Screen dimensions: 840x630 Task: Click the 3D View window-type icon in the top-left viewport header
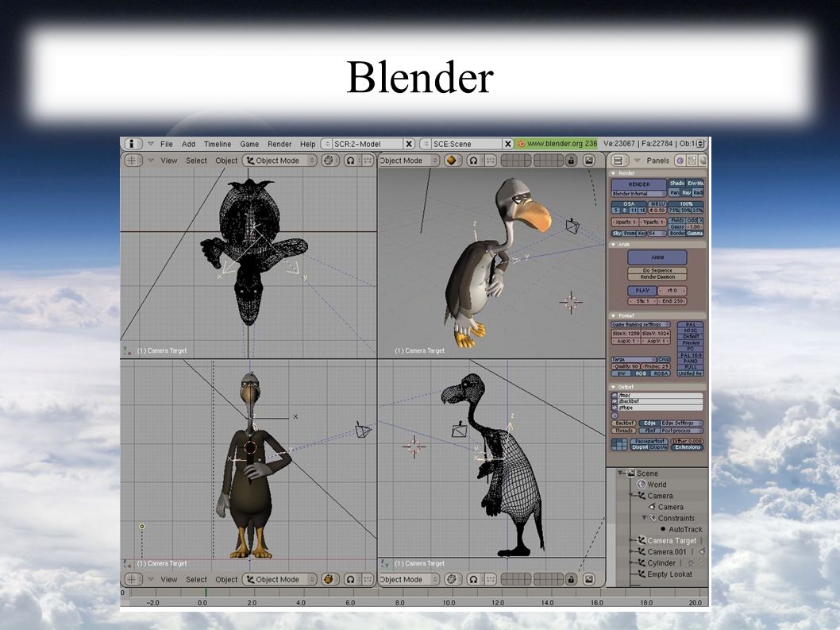pos(133,160)
